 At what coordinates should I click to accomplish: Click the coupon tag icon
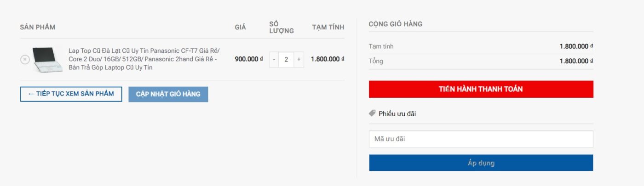click(373, 113)
